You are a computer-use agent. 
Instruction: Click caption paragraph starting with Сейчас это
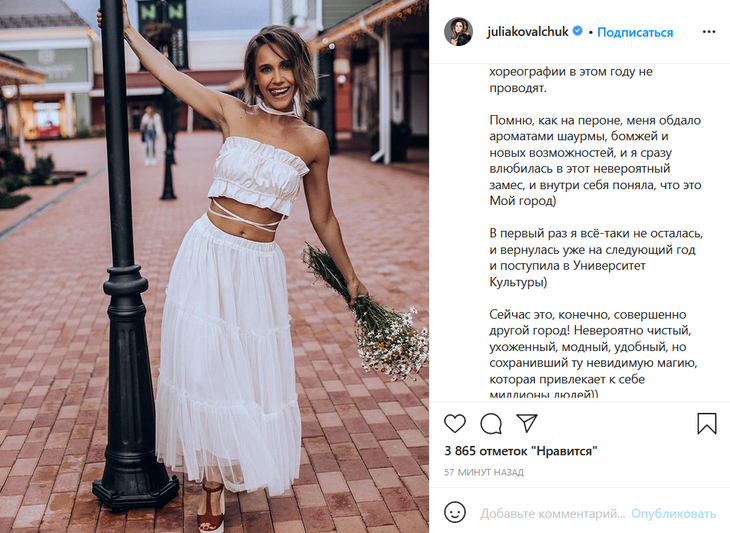tap(593, 355)
